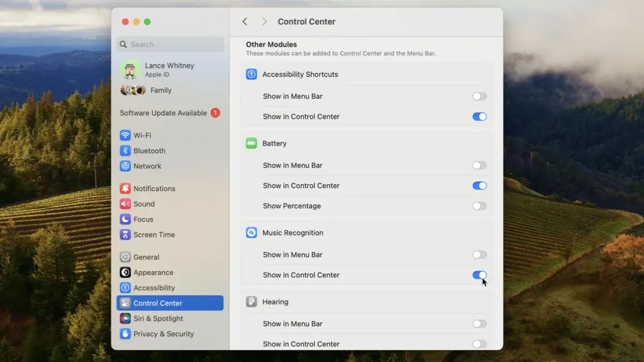Viewport: 644px width, 362px height.
Task: Click the Privacy & Security hand icon
Action: point(125,334)
